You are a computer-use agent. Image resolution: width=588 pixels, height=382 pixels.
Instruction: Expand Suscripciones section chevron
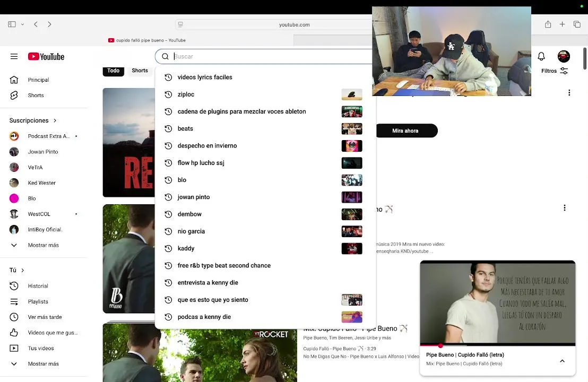55,120
